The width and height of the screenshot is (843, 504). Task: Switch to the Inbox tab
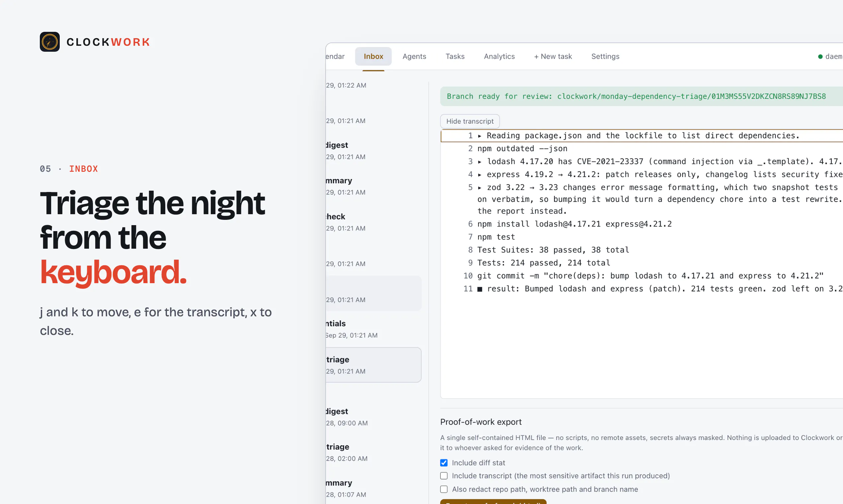point(373,56)
